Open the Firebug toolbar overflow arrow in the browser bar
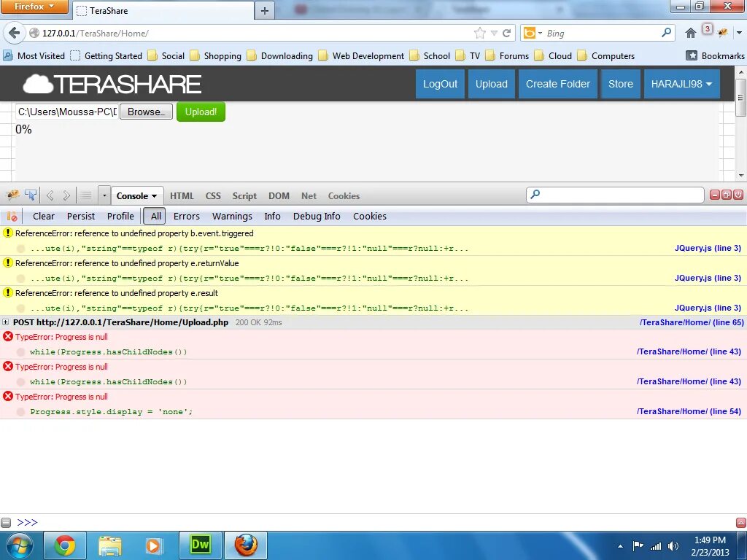The width and height of the screenshot is (747, 560). 739,33
